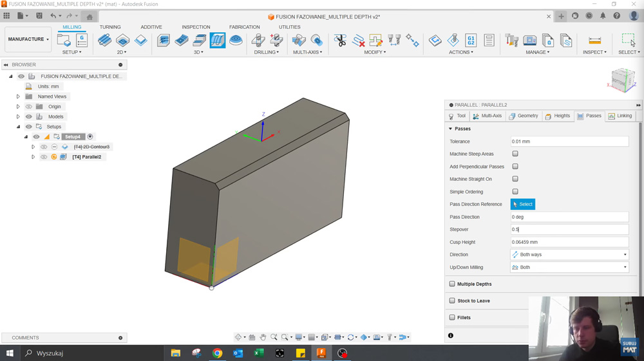Click the Pan hand icon in the navigation bar

coord(263,337)
